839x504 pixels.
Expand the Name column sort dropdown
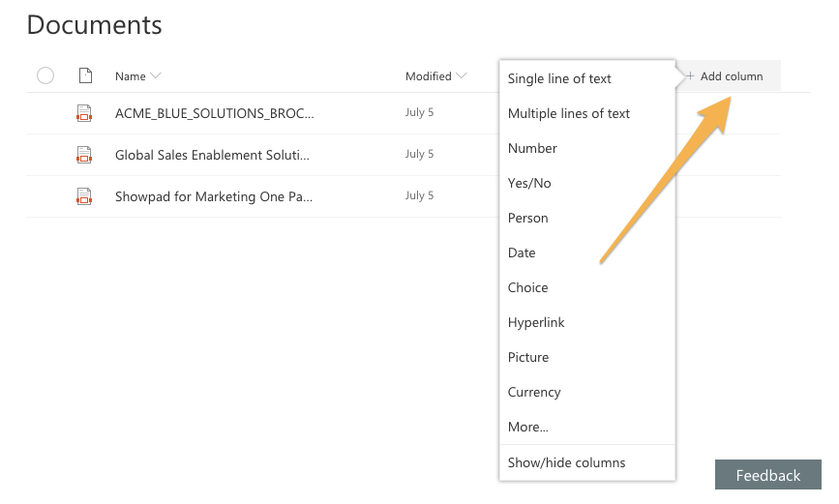click(156, 76)
